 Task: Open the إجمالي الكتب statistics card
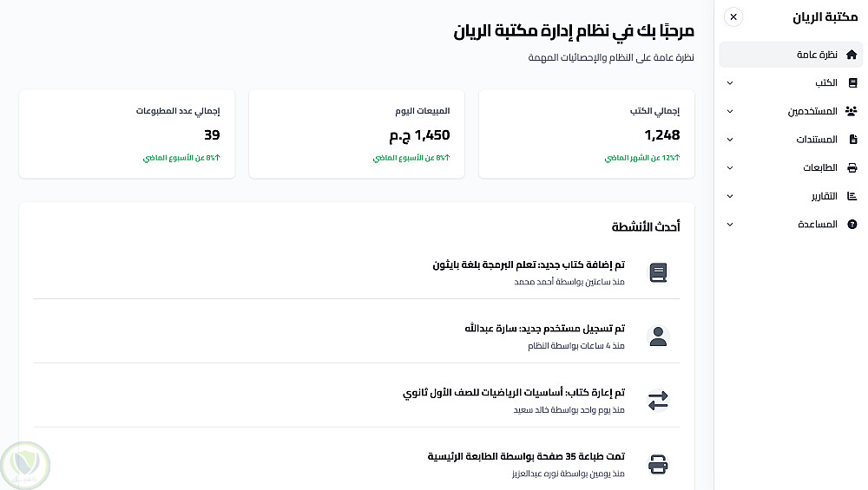point(586,134)
